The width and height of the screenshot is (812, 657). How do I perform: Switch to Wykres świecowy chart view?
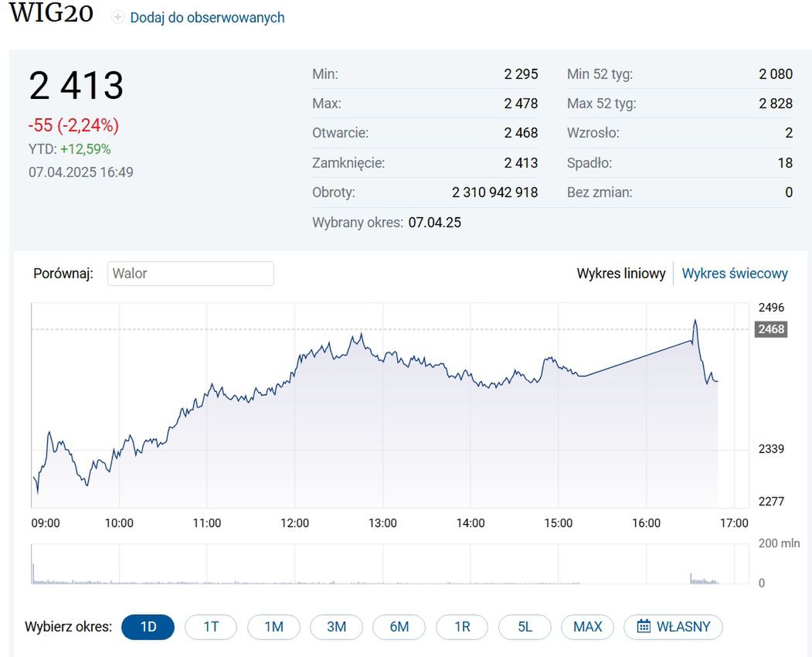[734, 274]
